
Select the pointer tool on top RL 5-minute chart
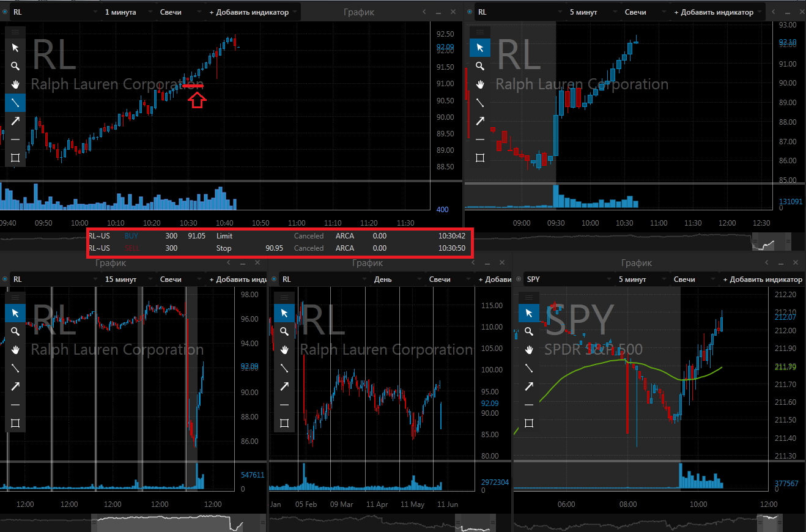click(x=480, y=48)
